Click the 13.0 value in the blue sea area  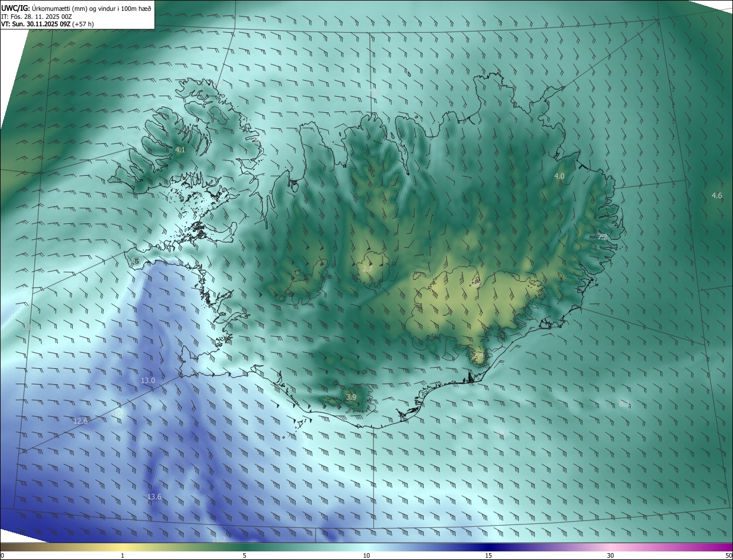point(148,381)
